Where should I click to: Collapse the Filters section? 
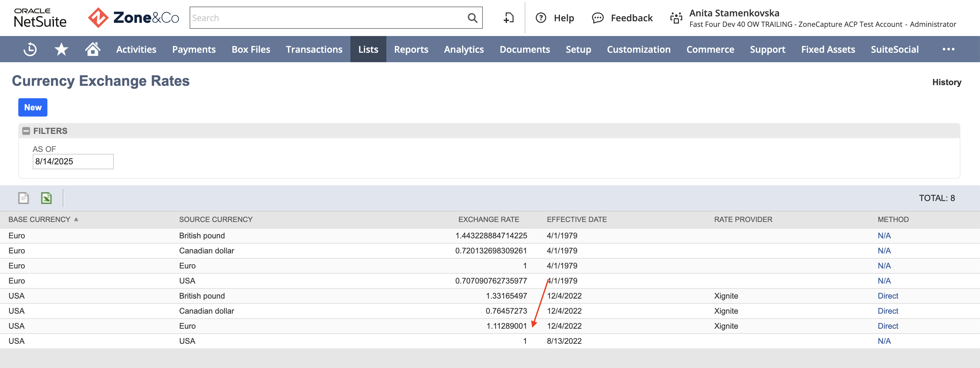pos(26,131)
